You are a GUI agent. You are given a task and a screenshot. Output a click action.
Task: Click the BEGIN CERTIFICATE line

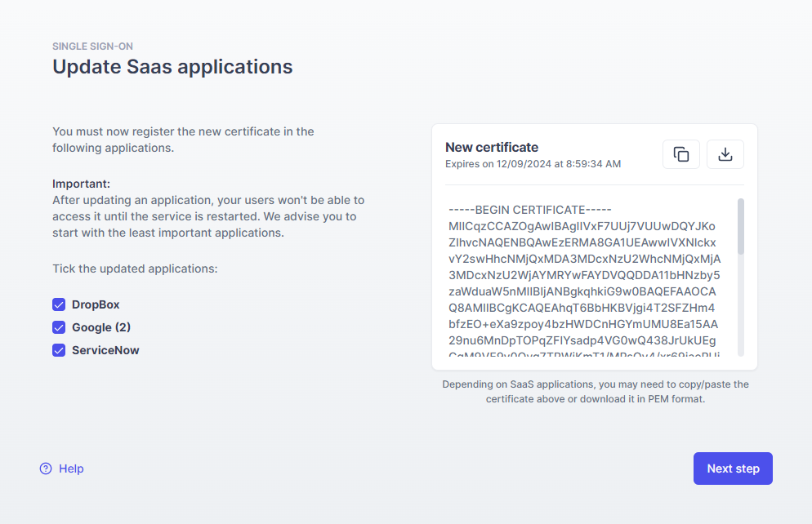tap(530, 210)
